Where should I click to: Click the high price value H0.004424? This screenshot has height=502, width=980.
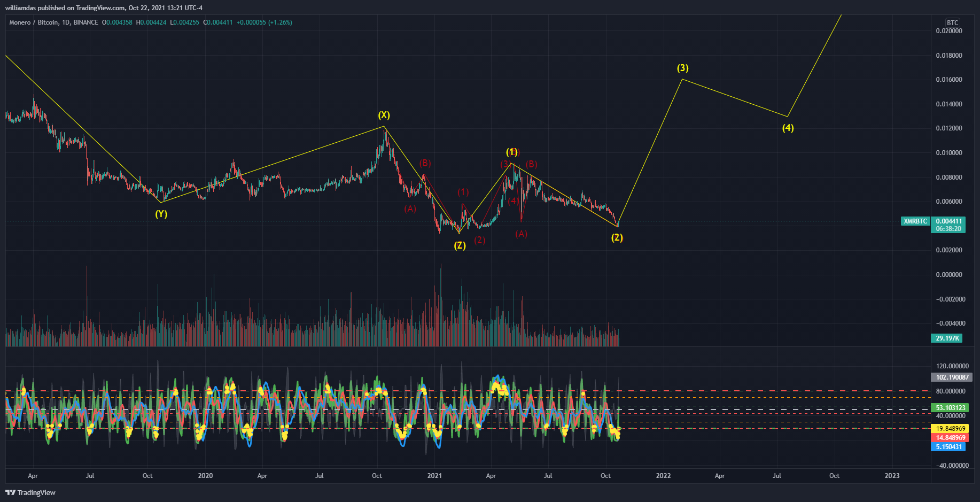[151, 22]
